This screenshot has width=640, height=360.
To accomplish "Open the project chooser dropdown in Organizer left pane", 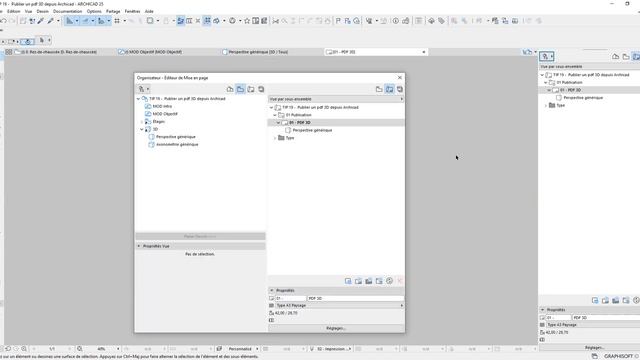I will point(144,89).
